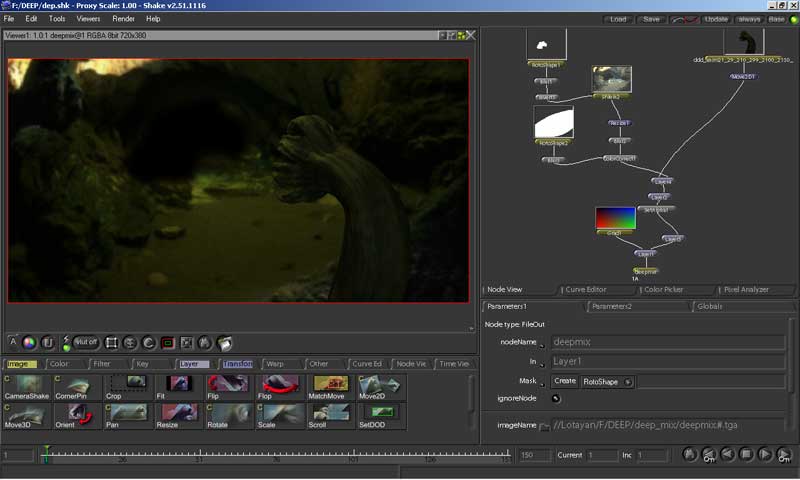Click the RGB color channel viewer button
This screenshot has height=480, width=800.
pos(30,343)
